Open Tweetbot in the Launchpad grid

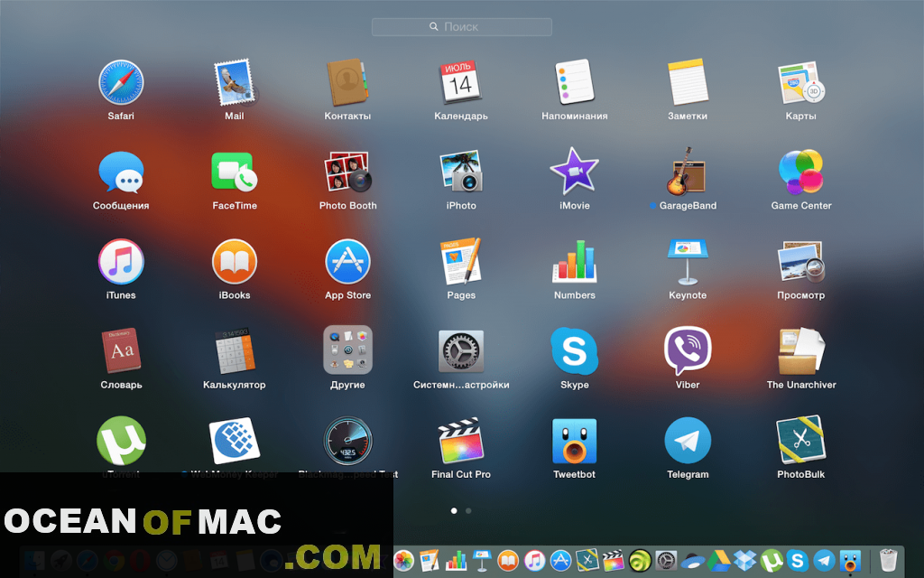pos(575,441)
